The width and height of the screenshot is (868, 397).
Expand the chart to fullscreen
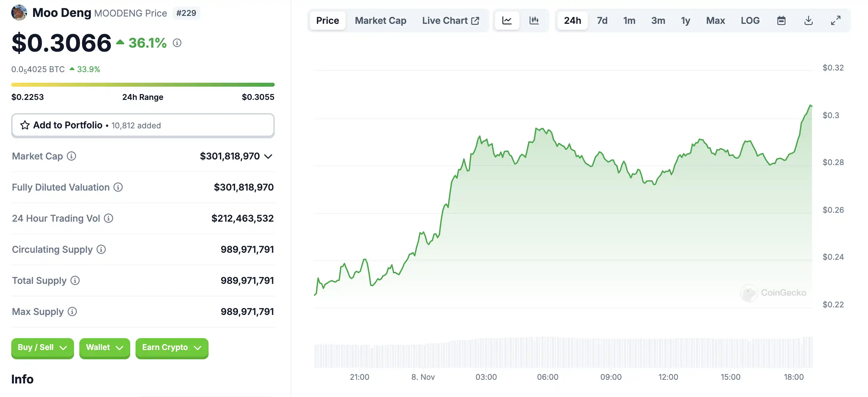point(835,21)
